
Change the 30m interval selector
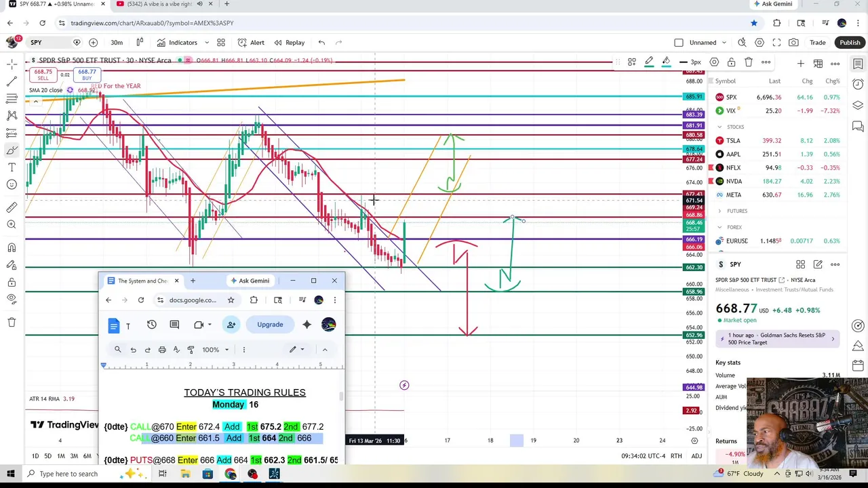[117, 43]
